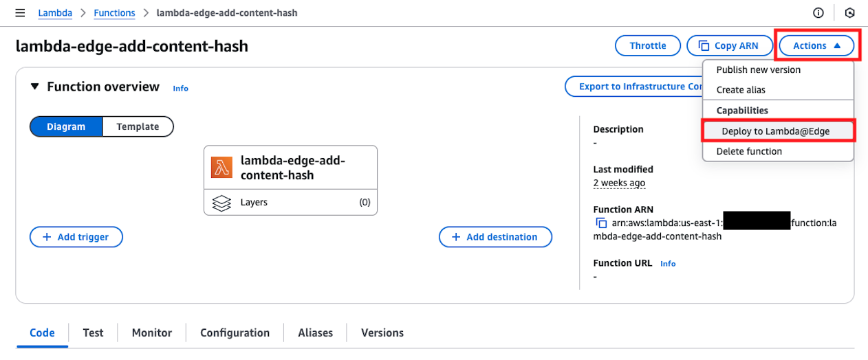
Task: Click the Throttle button
Action: pos(648,46)
